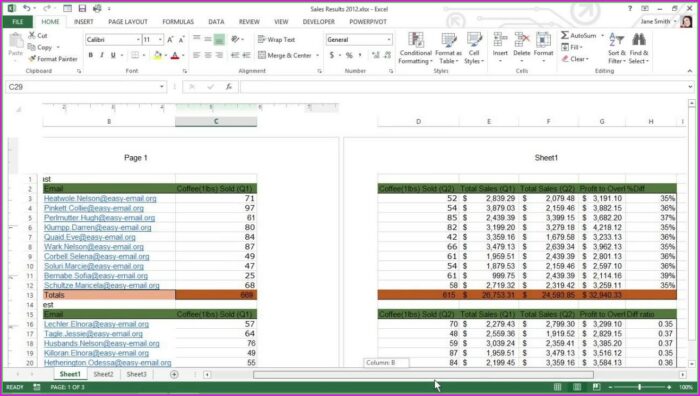Screen dimensions: 700x396
Task: Apply Percent Style number format
Action: coord(349,55)
